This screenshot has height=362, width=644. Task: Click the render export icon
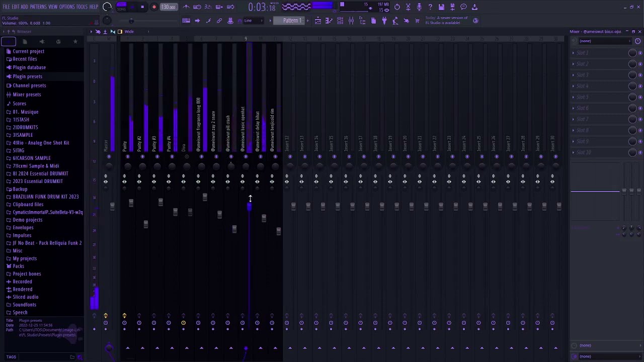(452, 7)
